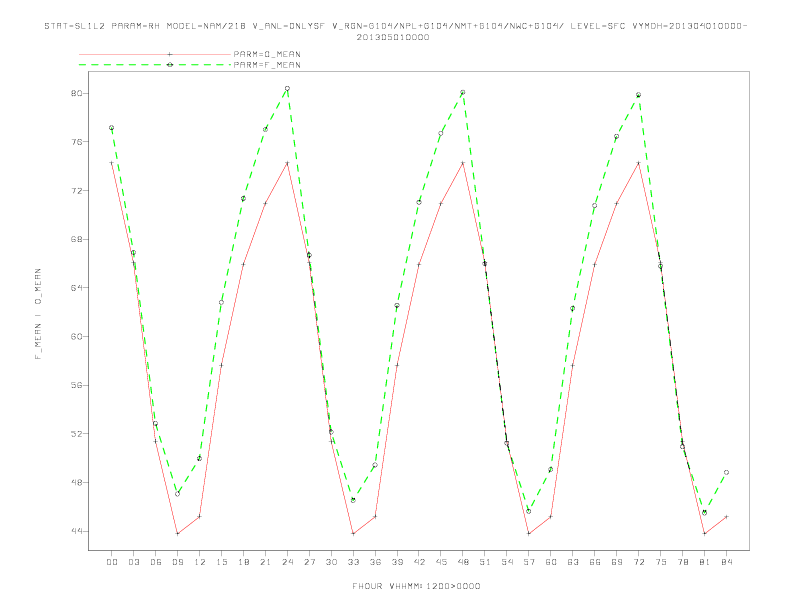Click the x-axis label FHOUR VHHMM:1200>0000
792x612 pixels.
coord(416,586)
